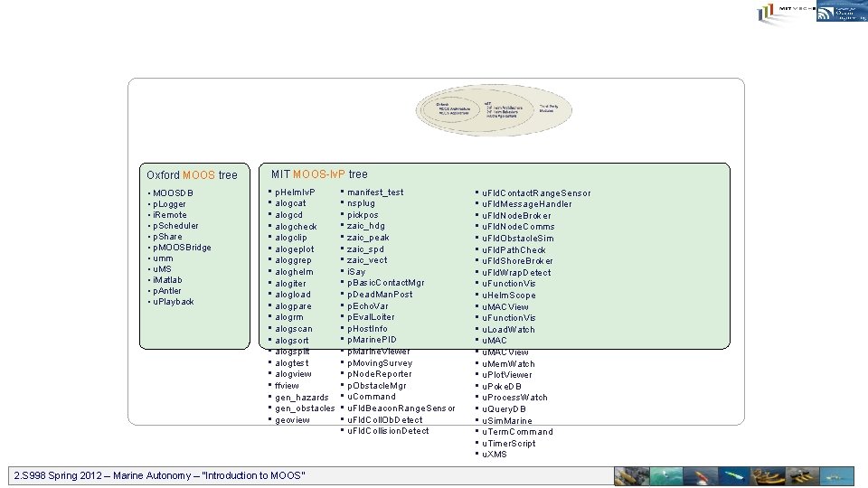
Task: Click the blue Ocean Engineering logo badge
Action: coord(842,11)
